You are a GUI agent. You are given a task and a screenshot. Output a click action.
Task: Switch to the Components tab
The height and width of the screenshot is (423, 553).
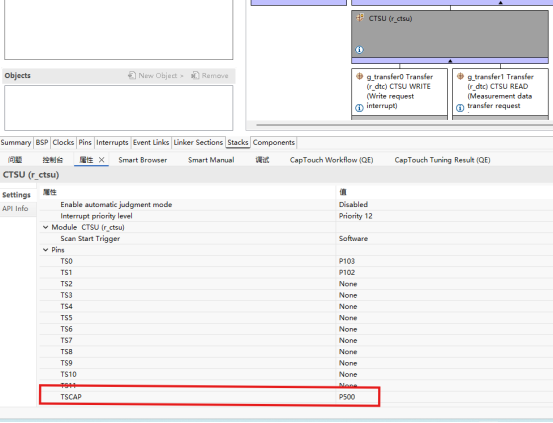(274, 143)
